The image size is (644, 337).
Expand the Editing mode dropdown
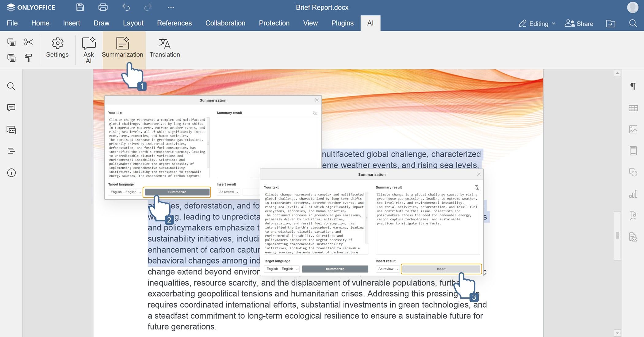(537, 24)
